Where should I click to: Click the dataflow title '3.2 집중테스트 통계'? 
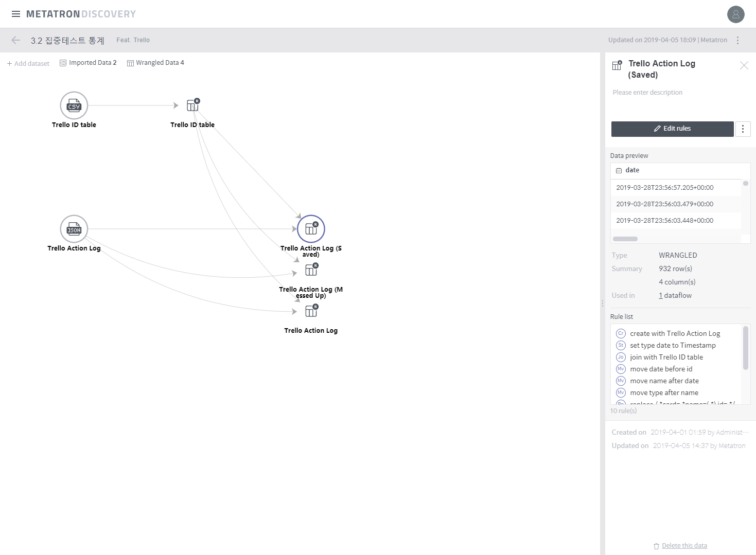pyautogui.click(x=67, y=40)
